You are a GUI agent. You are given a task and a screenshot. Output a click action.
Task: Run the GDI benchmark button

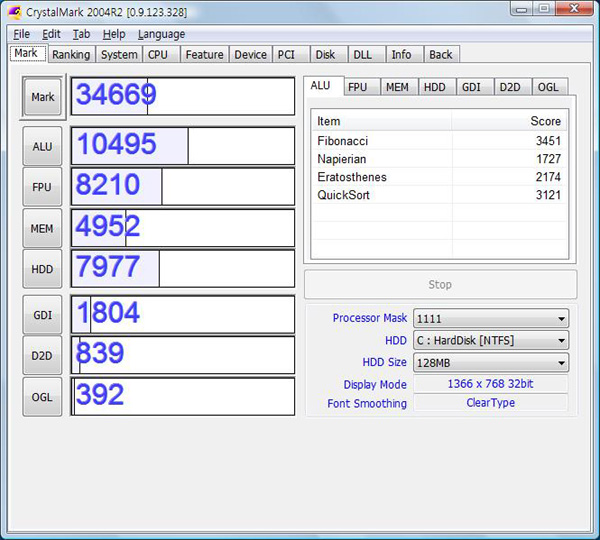tap(42, 315)
